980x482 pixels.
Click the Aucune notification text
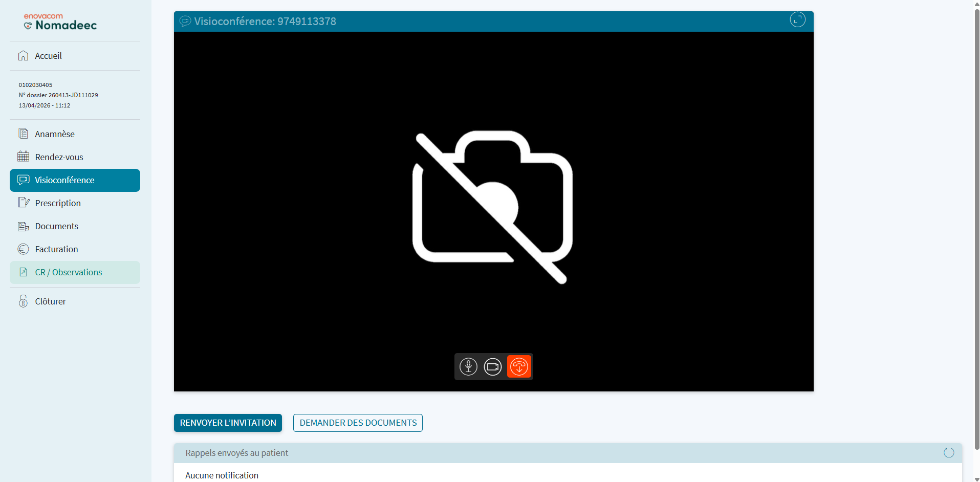pyautogui.click(x=222, y=475)
